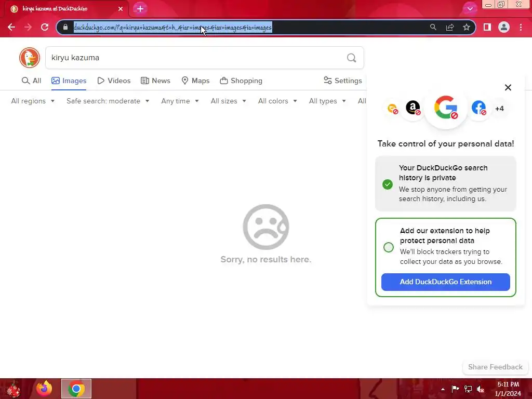Open a new tab with the plus button
This screenshot has width=532, height=399.
point(140,9)
